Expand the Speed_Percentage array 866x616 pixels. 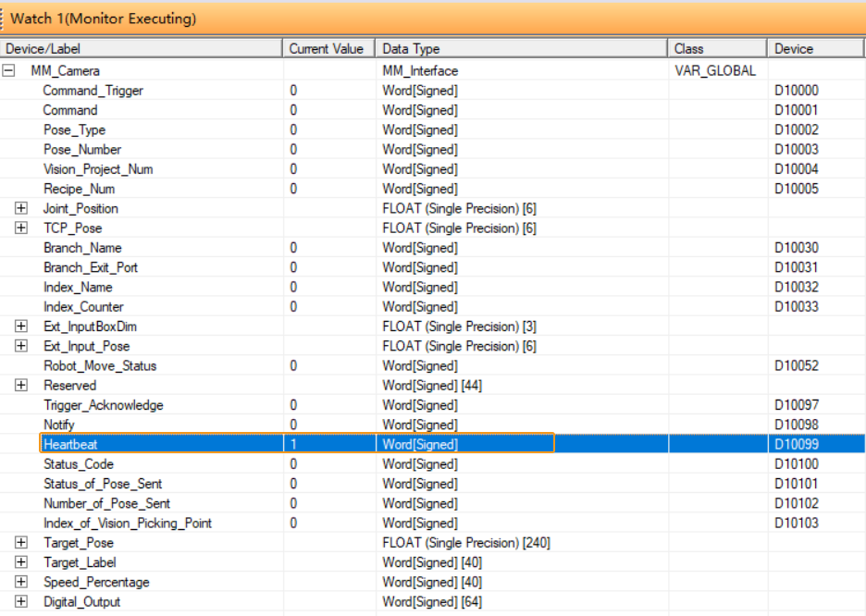(x=21, y=582)
